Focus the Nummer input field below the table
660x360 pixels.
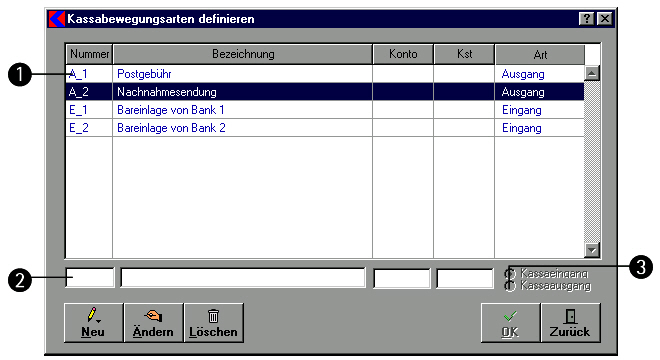coord(90,278)
